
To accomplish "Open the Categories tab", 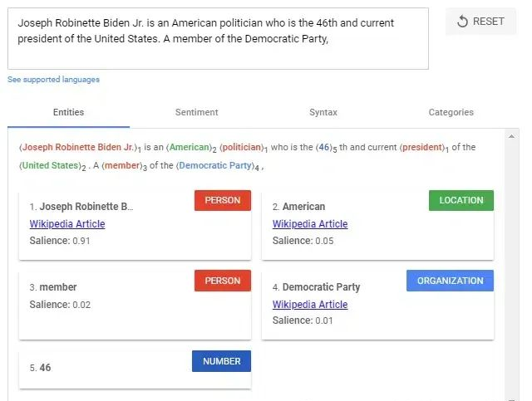I will click(x=451, y=112).
